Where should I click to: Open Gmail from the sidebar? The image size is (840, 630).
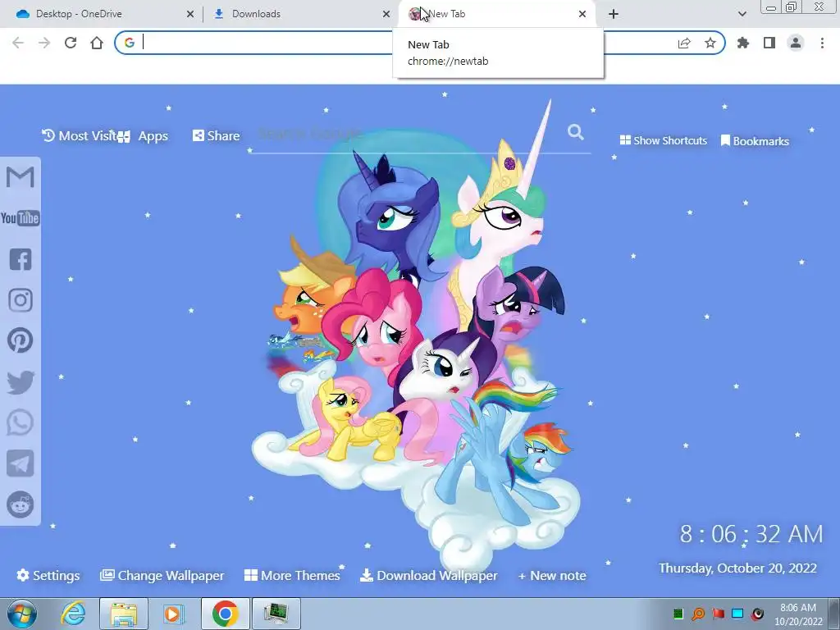coord(21,177)
